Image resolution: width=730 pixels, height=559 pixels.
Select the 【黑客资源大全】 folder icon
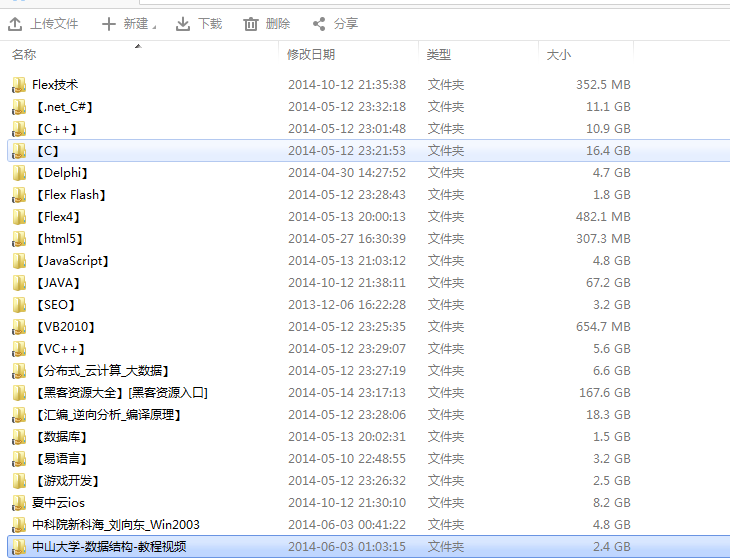(19, 393)
